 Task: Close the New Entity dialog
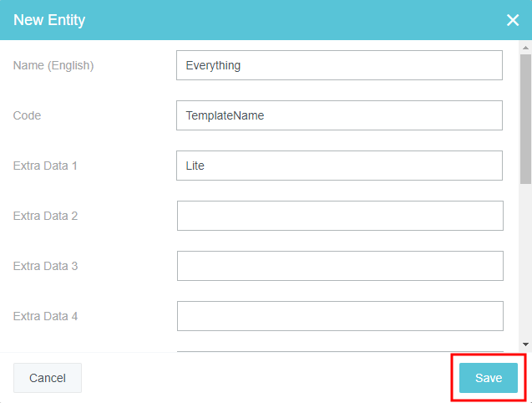pos(513,20)
